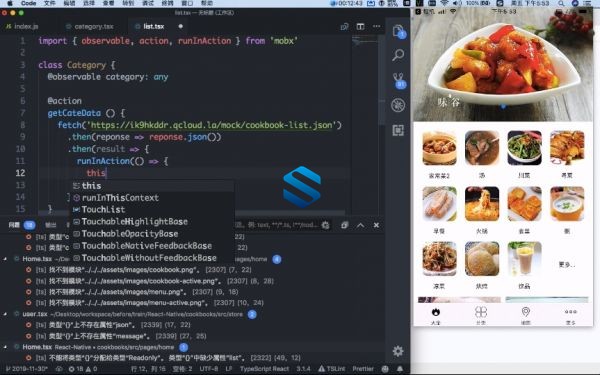
Task: Open the Search view in activity bar
Action: point(398,55)
